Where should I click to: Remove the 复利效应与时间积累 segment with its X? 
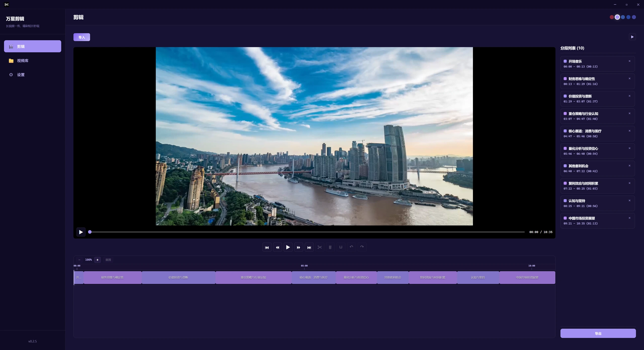point(630,183)
